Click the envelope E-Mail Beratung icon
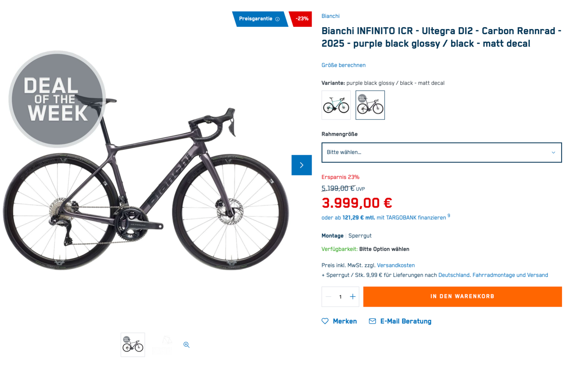 [x=372, y=321]
